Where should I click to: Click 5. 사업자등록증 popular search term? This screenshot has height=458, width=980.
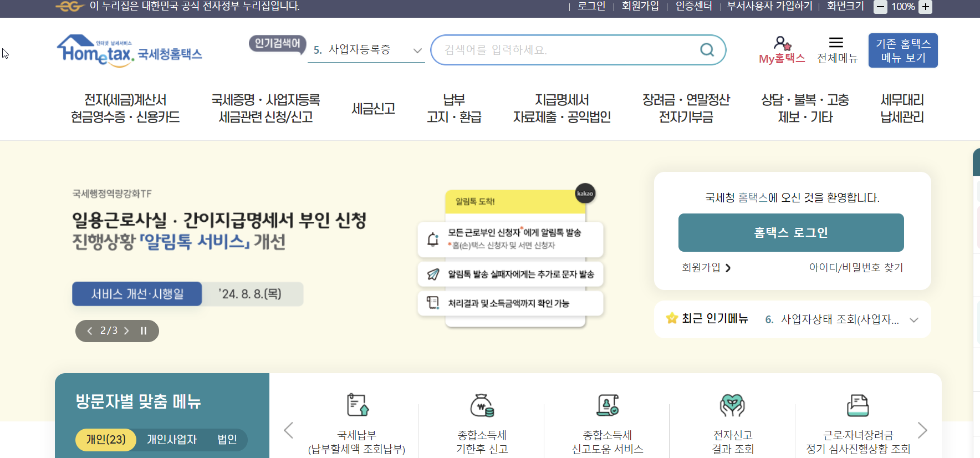point(352,50)
